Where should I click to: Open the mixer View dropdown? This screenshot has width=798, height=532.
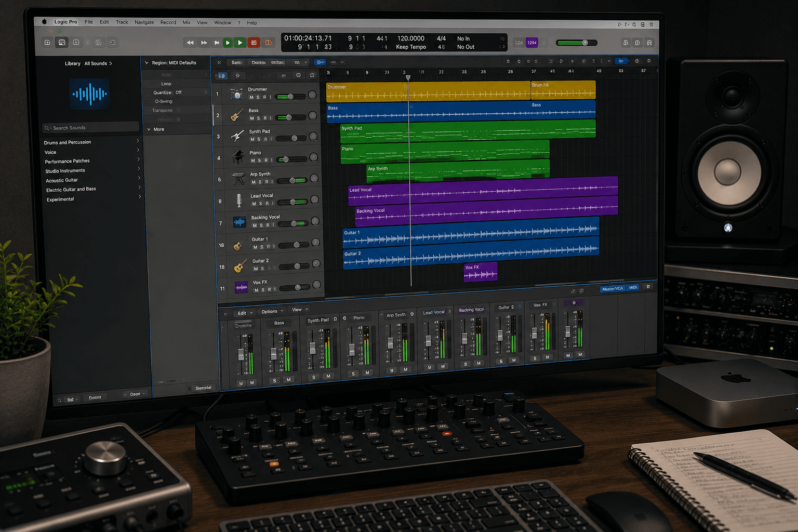pyautogui.click(x=299, y=310)
